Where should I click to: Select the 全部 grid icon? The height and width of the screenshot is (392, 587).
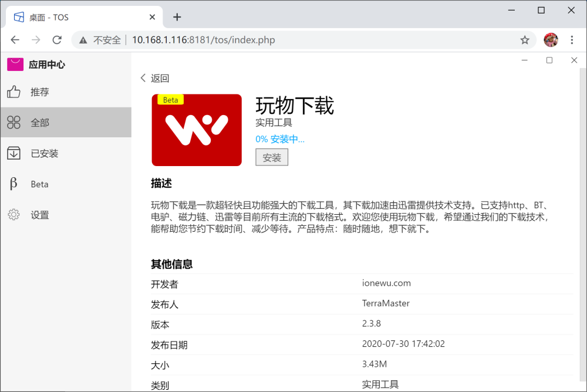[x=14, y=123]
